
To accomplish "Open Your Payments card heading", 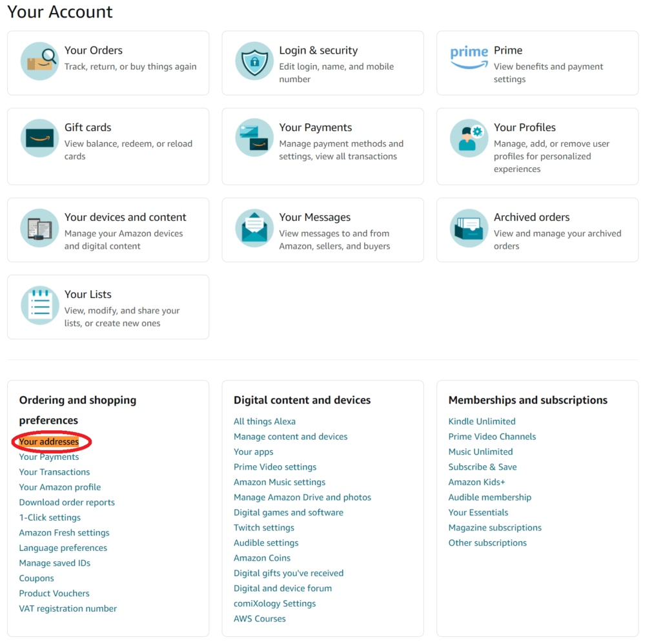I will [x=315, y=127].
